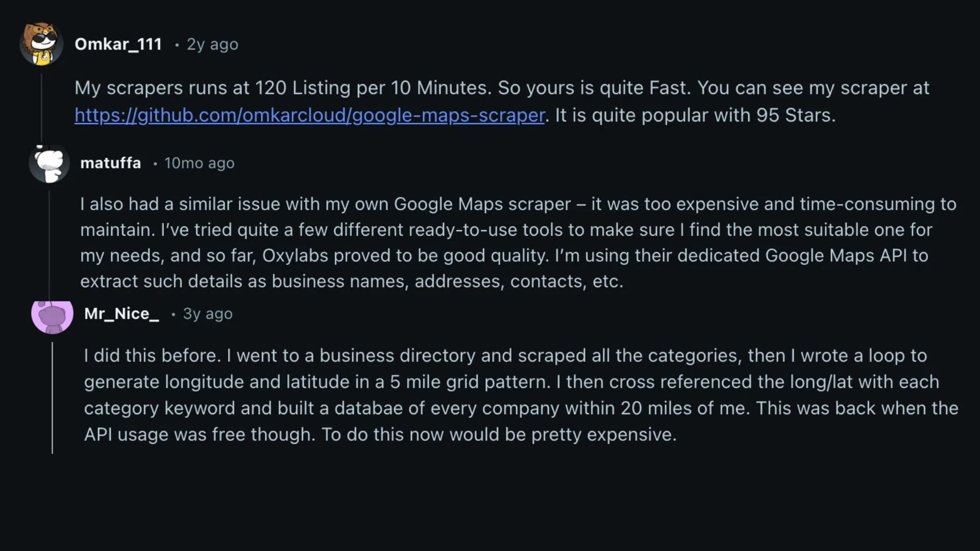This screenshot has height=551, width=980.
Task: Click Mr_Nice_'s purple Snoo avatar
Action: 52,315
